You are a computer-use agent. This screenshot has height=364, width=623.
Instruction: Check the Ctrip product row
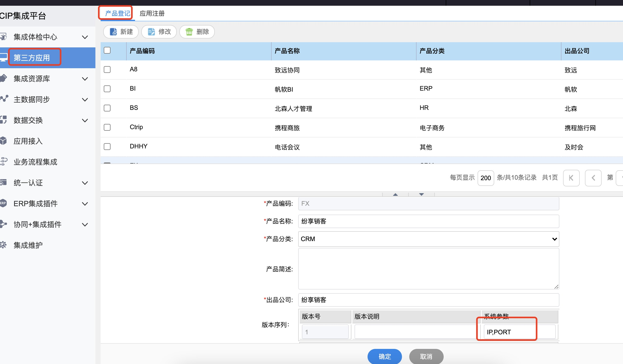point(107,127)
